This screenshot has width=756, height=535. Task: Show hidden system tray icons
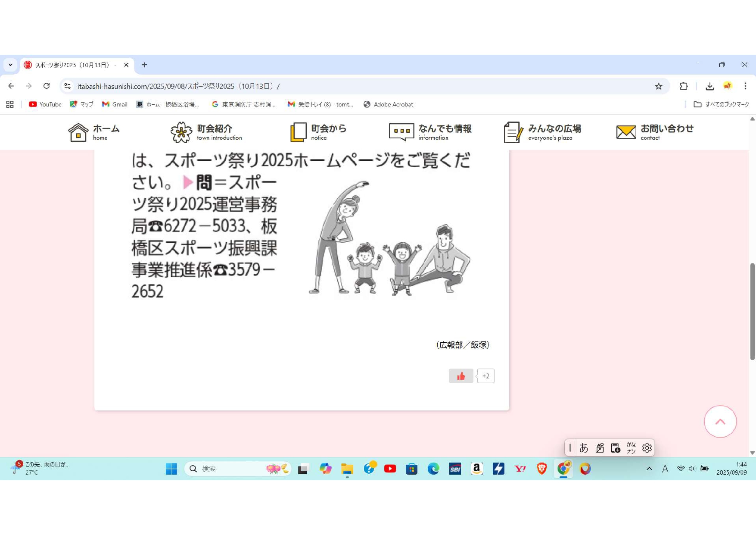(649, 469)
